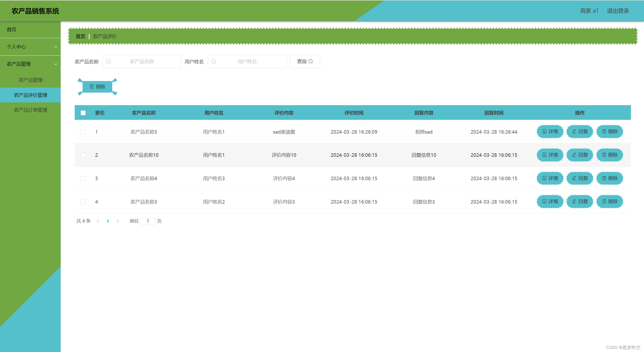644x352 pixels.
Task: Toggle select-all checkbox in table header
Action: pyautogui.click(x=83, y=113)
